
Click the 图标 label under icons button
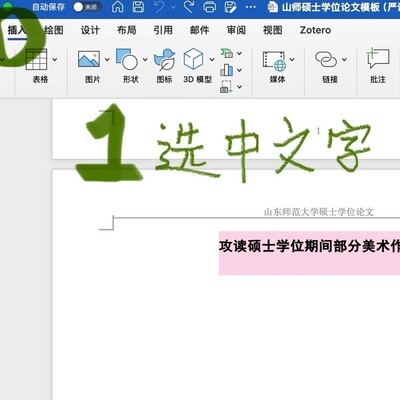click(164, 79)
